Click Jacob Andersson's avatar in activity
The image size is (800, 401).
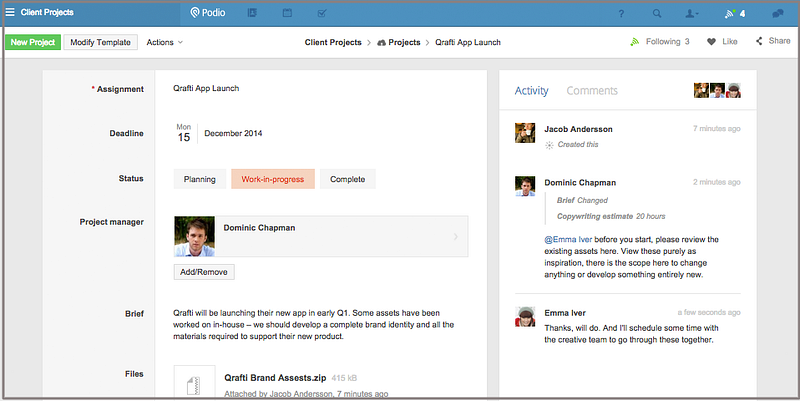[525, 133]
